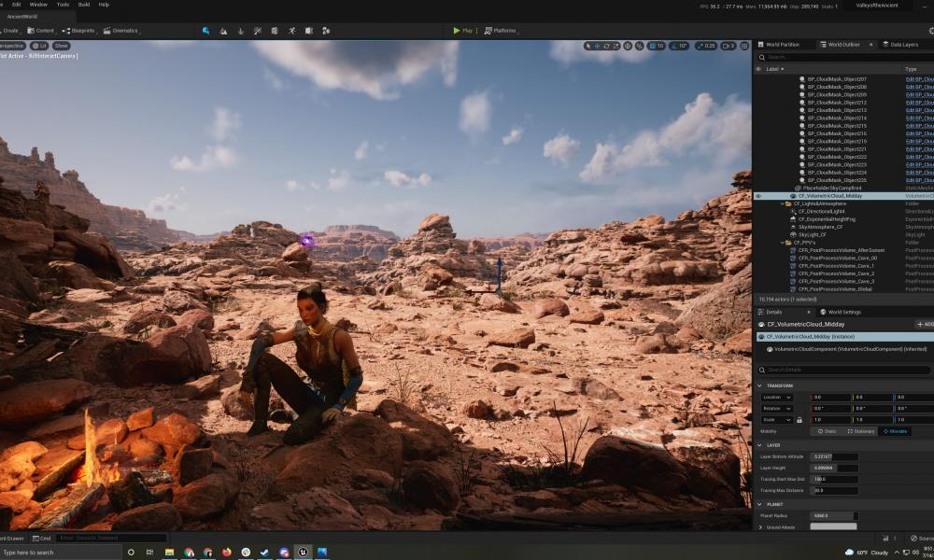Open Mesh Paint mode
Screen dimensions: 934x560
pyautogui.click(x=258, y=31)
